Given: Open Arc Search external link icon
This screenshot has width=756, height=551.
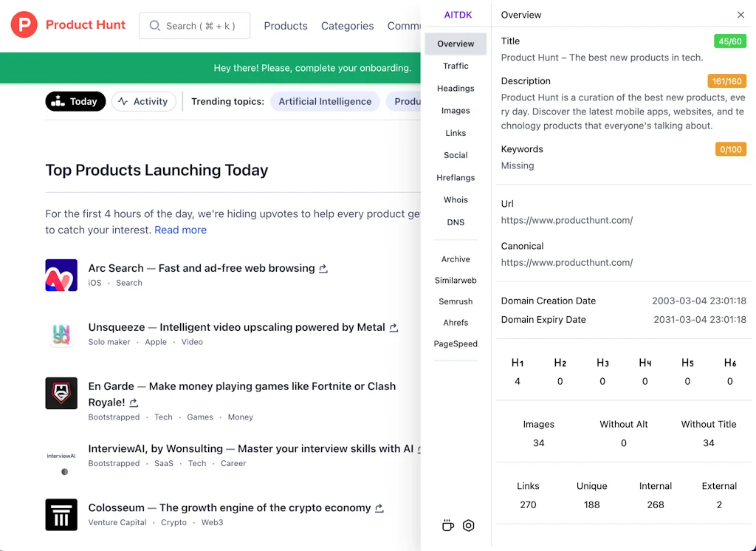Looking at the screenshot, I should (x=323, y=269).
